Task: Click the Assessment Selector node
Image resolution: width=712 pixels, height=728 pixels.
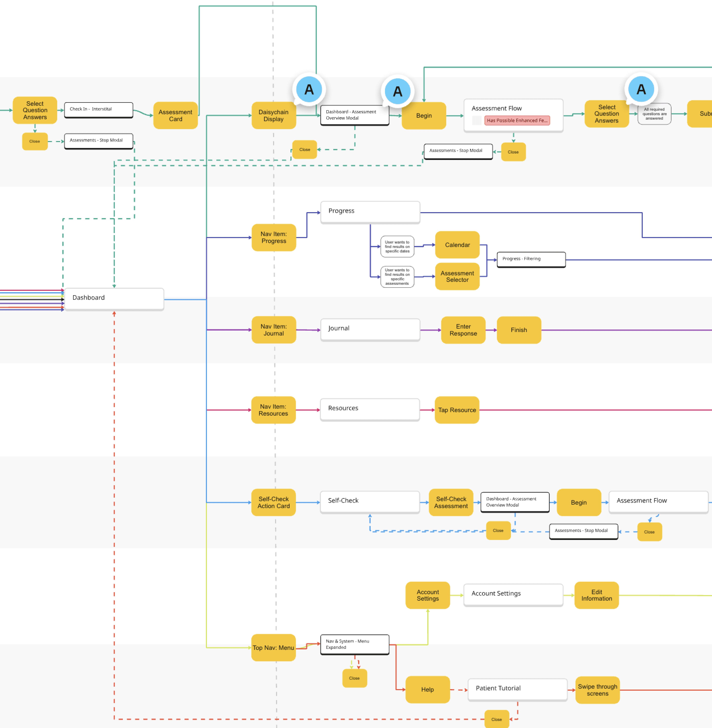Action: pyautogui.click(x=457, y=276)
